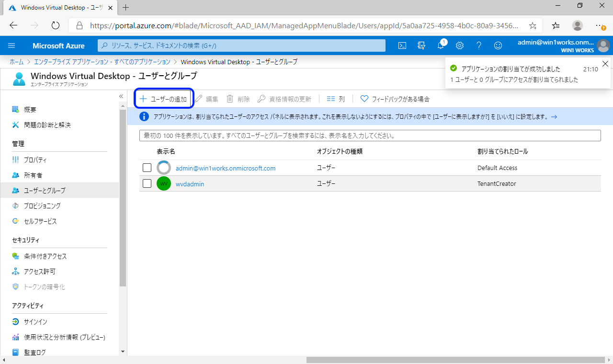Click the Microsoft Azure logo text
This screenshot has width=613, height=364.
pyautogui.click(x=58, y=46)
